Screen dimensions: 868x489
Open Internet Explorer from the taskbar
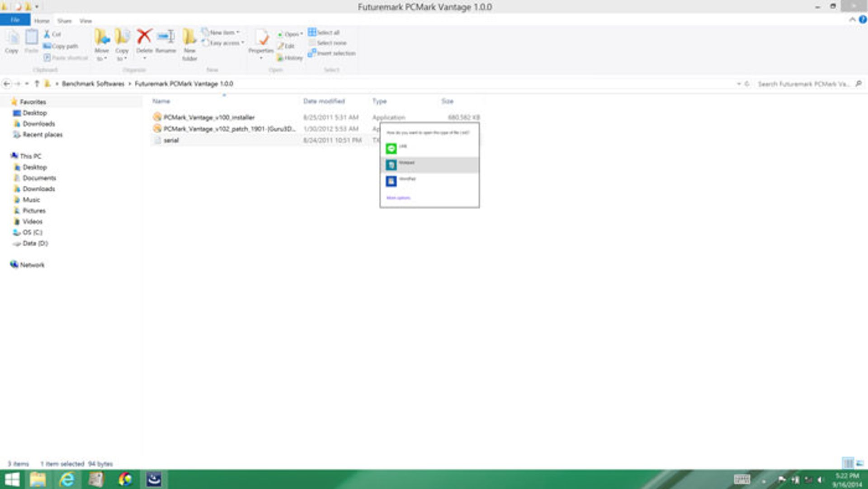67,480
